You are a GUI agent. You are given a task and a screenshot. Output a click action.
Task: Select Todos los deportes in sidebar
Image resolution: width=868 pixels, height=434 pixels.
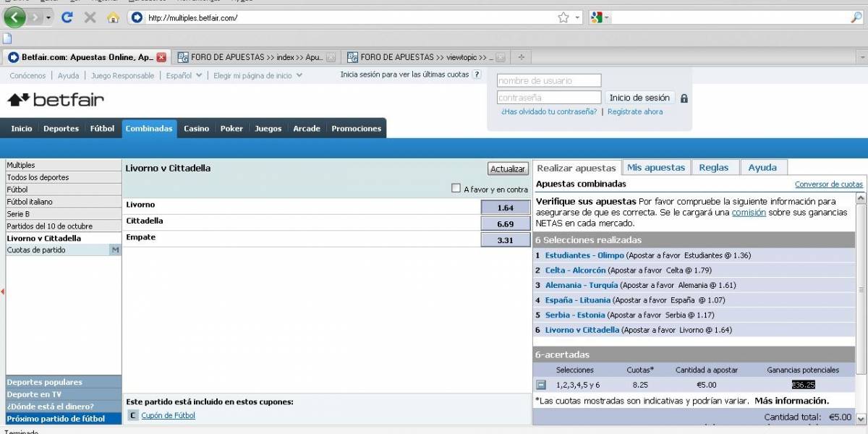(64, 177)
